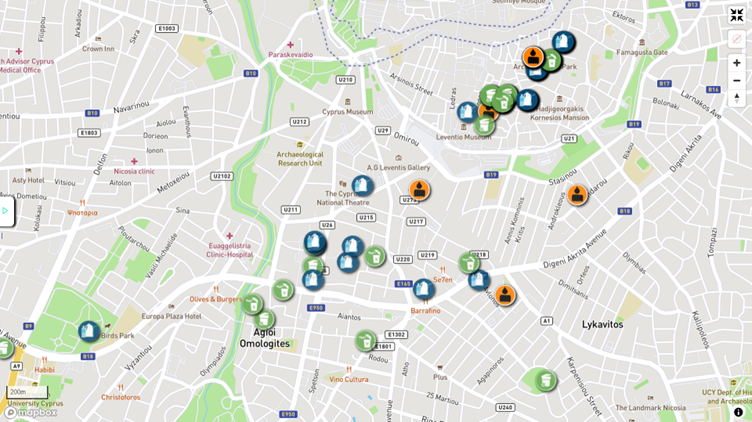Select blue bottle marker at Birds Park

[89, 331]
